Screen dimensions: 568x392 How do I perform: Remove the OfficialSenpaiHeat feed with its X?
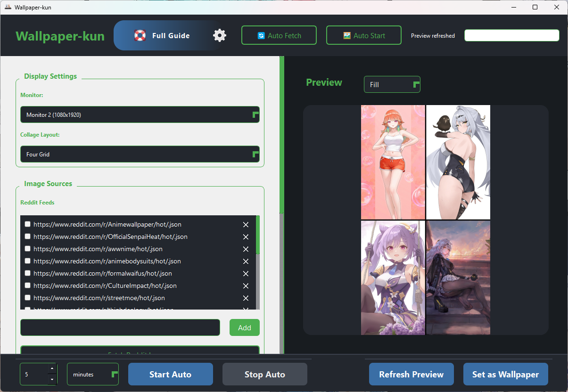click(x=246, y=237)
